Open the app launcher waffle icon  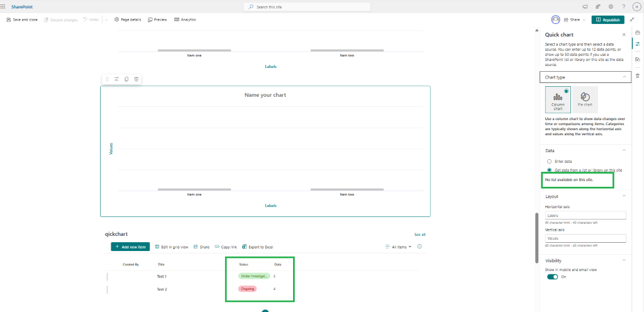point(3,7)
